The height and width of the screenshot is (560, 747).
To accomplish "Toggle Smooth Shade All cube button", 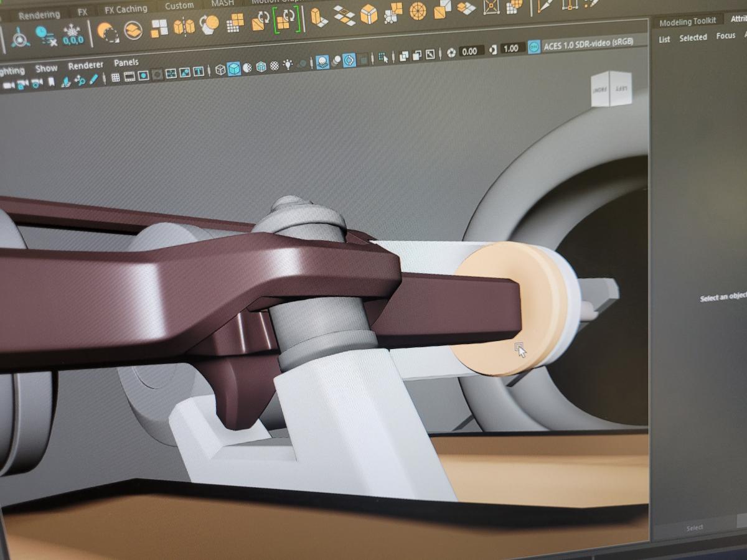I will tap(234, 68).
